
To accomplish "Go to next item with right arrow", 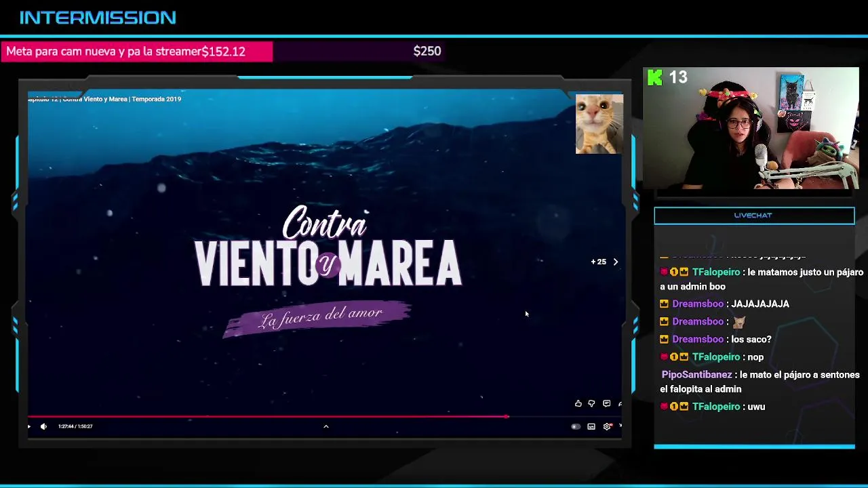I will 616,262.
